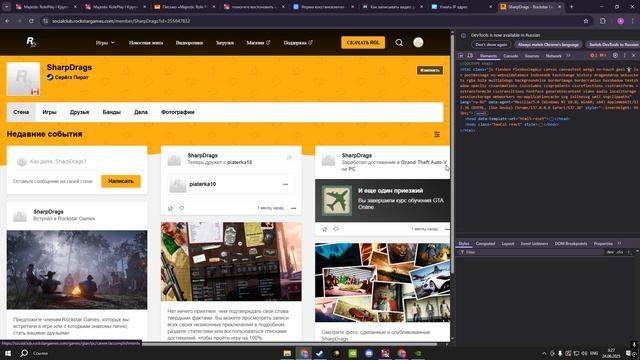Open the Друзья profile tab
640x360 pixels.
point(80,112)
